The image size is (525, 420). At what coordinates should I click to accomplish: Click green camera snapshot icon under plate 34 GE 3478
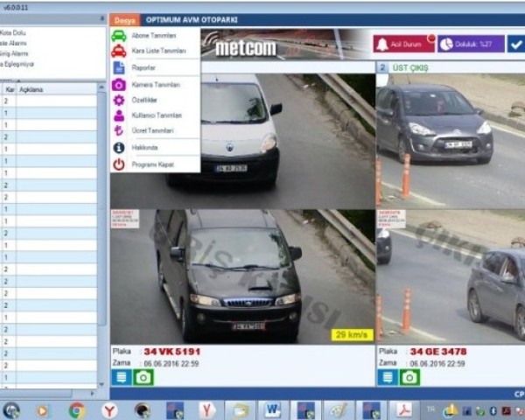tap(409, 377)
